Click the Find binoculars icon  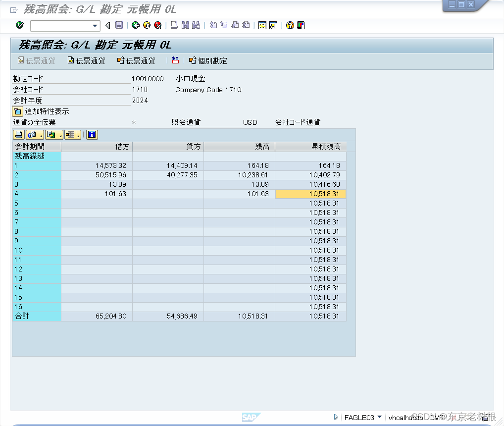click(185, 25)
